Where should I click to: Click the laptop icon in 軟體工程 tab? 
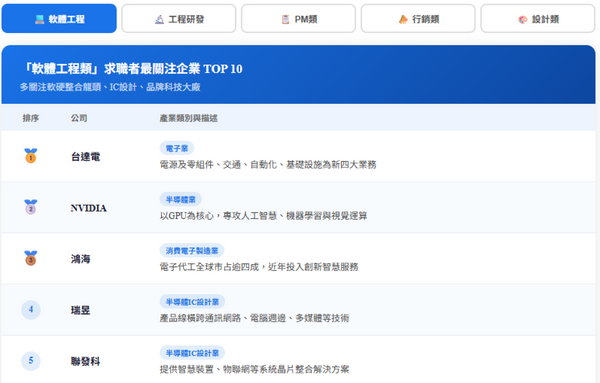[39, 19]
